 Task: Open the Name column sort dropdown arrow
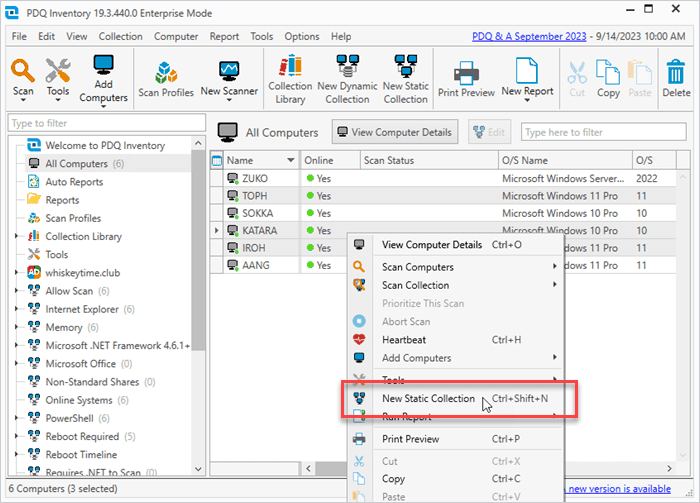[291, 160]
